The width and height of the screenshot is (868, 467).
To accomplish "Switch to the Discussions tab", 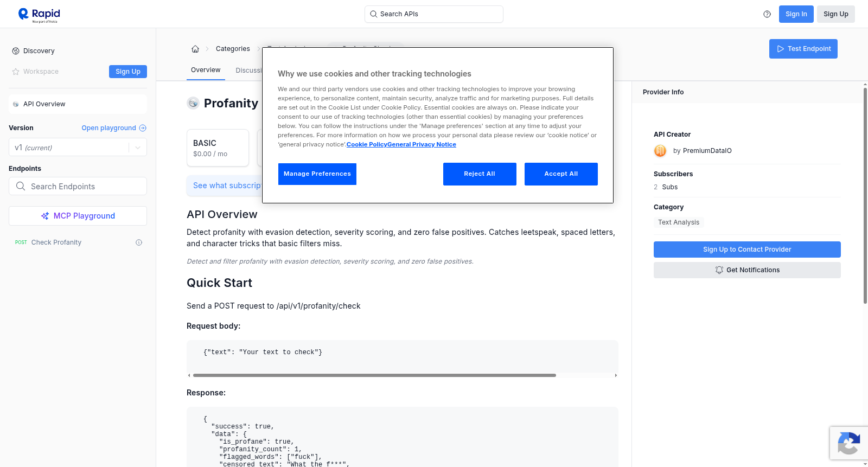I will [x=248, y=71].
